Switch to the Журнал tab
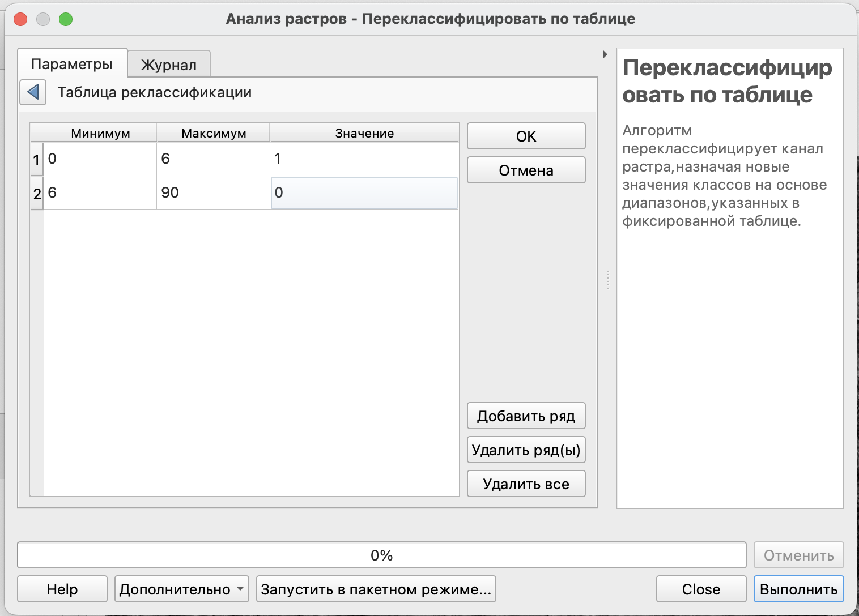The image size is (859, 616). (x=168, y=65)
